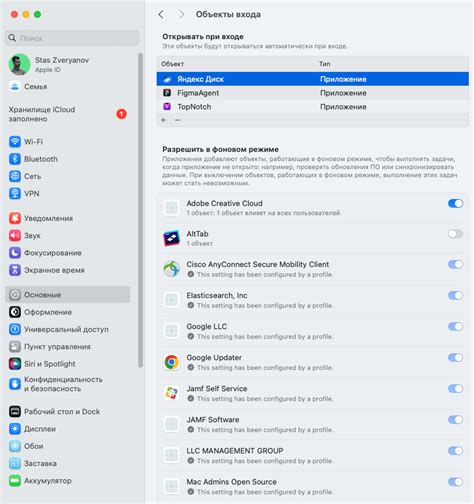Image resolution: width=474 pixels, height=504 pixels.
Task: Open Универсальный доступ icon
Action: [15, 329]
